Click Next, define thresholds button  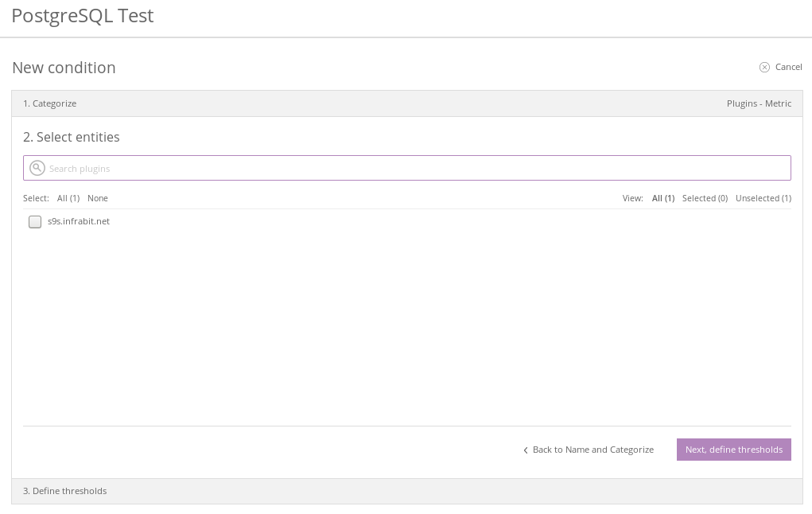pyautogui.click(x=734, y=450)
